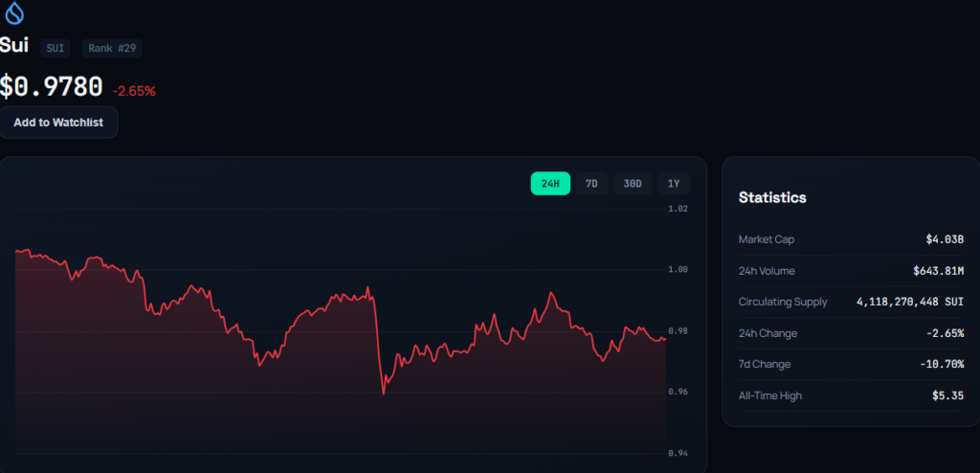This screenshot has width=980, height=473.
Task: Click the 1.02 y-axis label on chart
Action: click(679, 209)
